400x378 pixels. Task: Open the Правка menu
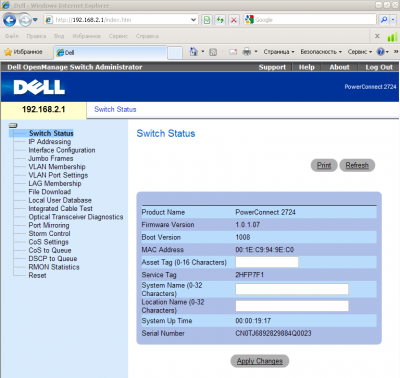[36, 36]
